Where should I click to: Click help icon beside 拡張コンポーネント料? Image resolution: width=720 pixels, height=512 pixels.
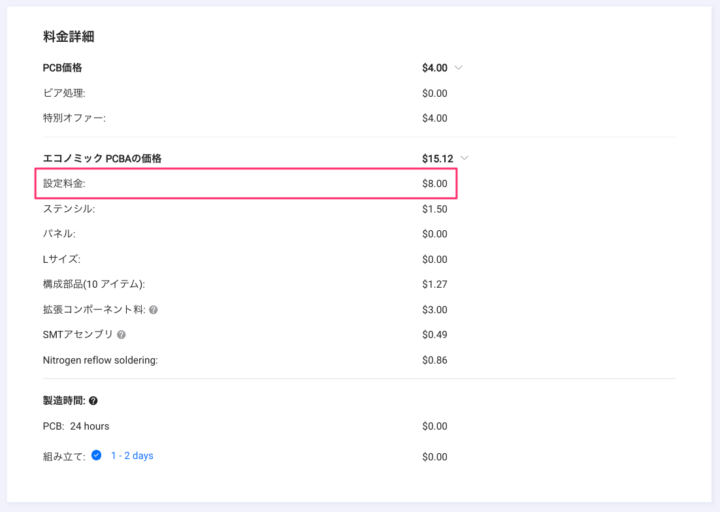[153, 310]
